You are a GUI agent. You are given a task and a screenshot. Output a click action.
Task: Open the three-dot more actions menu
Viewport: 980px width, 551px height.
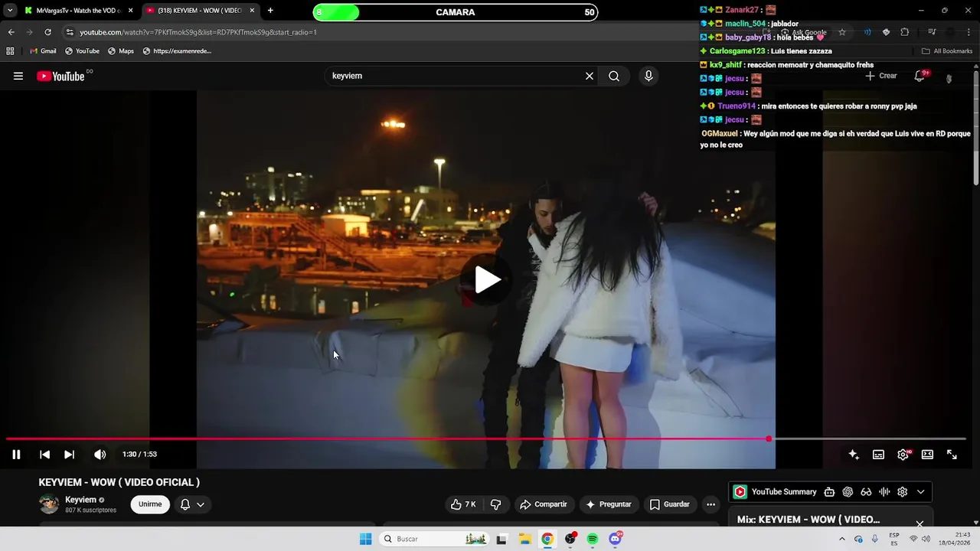(710, 504)
